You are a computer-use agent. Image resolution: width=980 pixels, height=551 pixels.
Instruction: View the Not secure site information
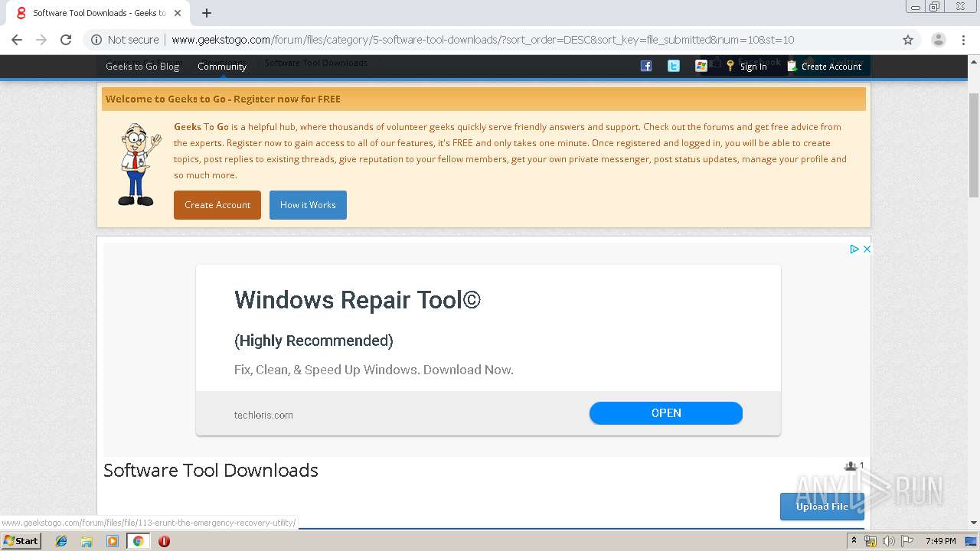(125, 40)
